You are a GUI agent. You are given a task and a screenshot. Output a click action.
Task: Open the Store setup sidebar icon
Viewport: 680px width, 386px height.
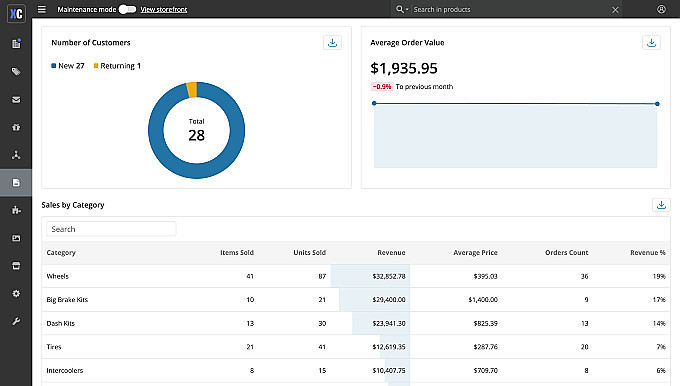pyautogui.click(x=16, y=266)
